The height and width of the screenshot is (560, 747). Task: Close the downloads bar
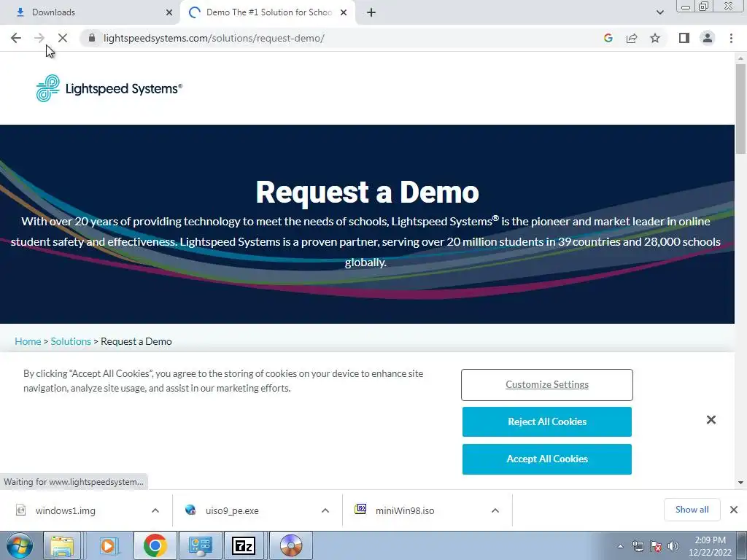coord(734,510)
